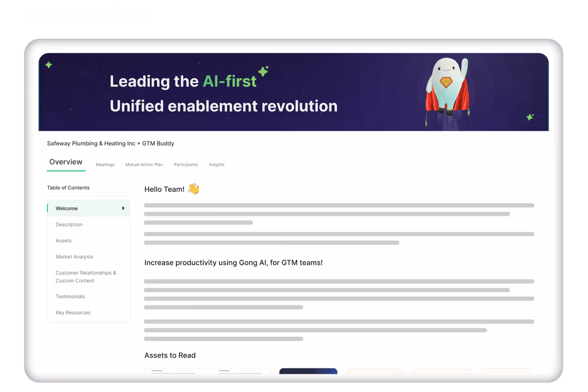Screen dimensions: 588x392
Task: Jump to the Description section
Action: (69, 225)
